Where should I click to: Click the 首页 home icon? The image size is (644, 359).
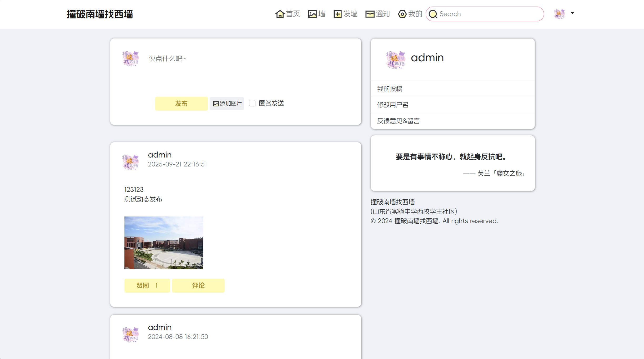[x=280, y=14]
